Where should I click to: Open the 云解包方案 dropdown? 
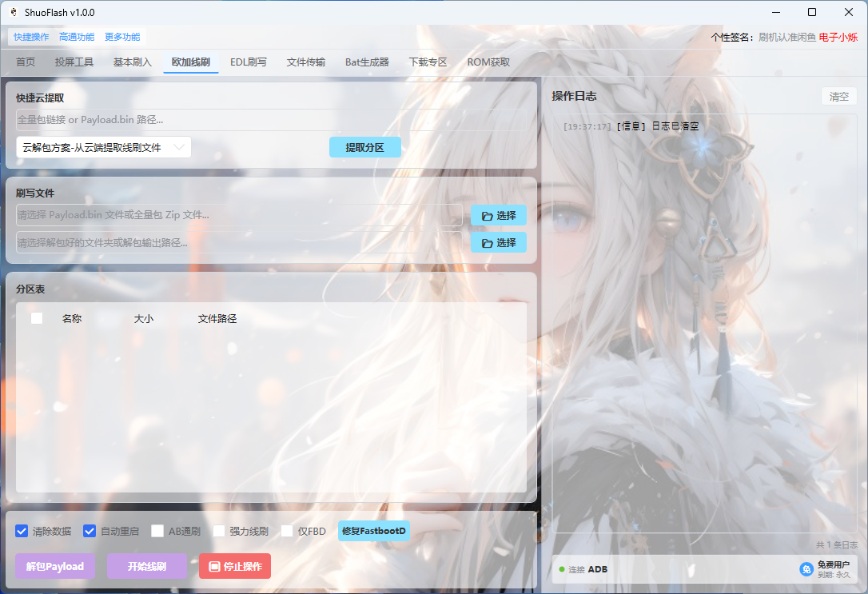pyautogui.click(x=104, y=147)
